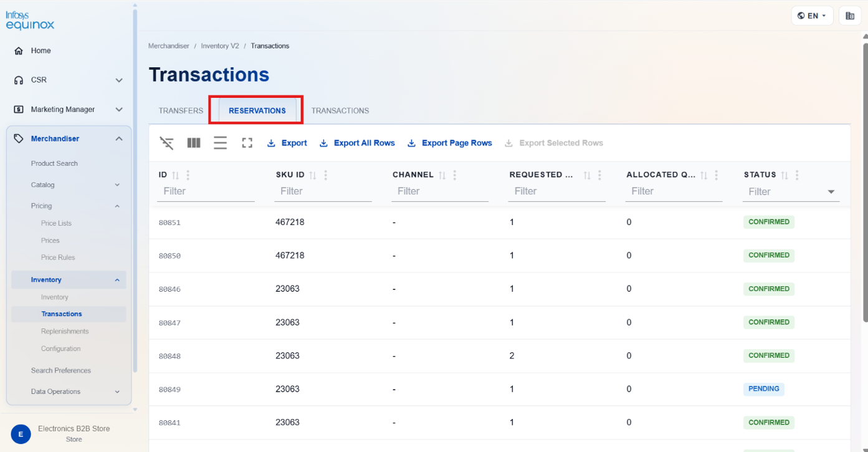Screen dimensions: 868x452
Task: Switch to the Transactions tab
Action: point(340,111)
